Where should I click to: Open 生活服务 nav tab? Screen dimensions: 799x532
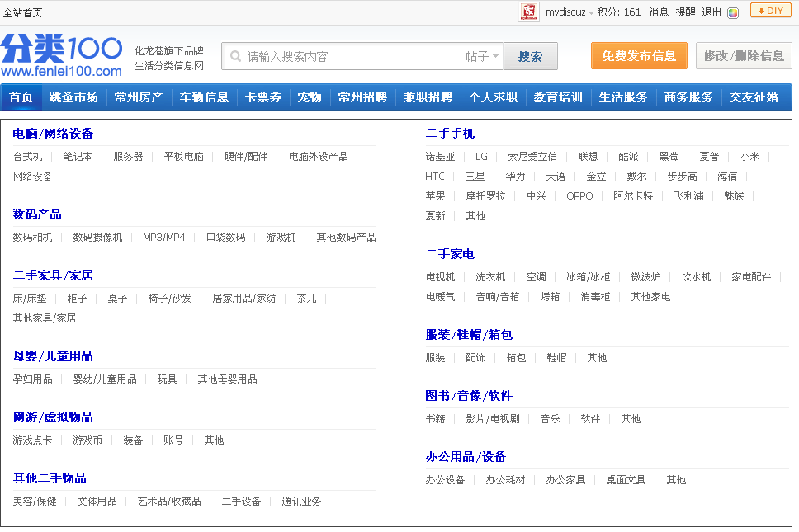click(x=623, y=97)
